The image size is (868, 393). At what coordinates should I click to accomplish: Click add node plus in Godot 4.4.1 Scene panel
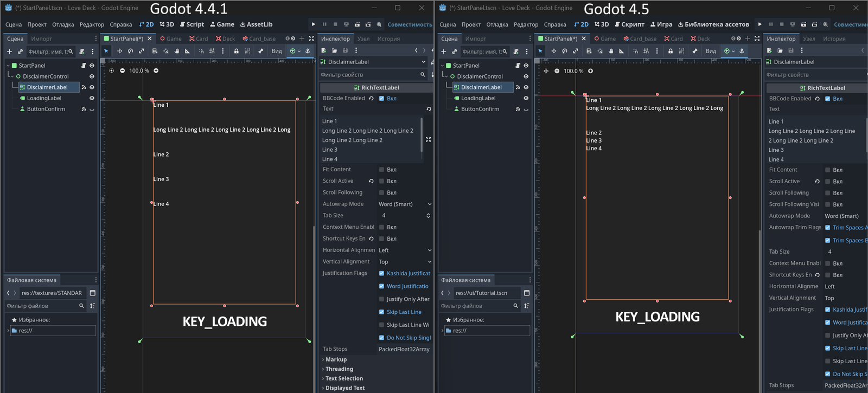pyautogui.click(x=9, y=51)
